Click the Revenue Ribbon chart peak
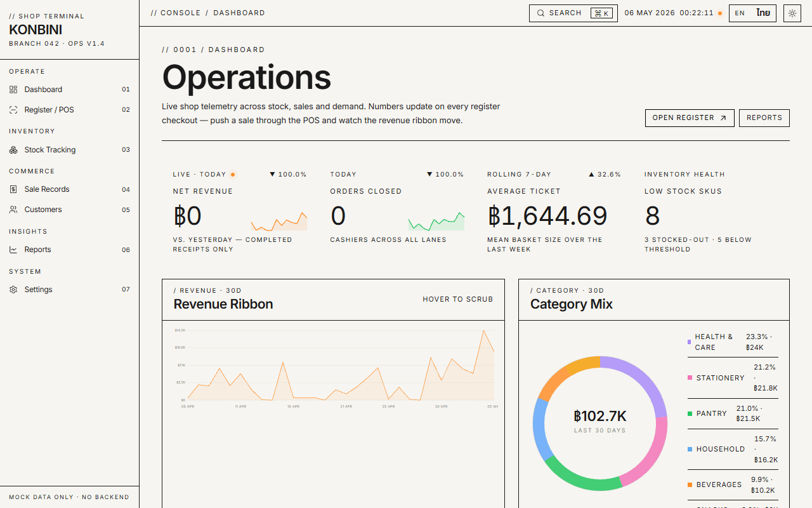 [483, 330]
